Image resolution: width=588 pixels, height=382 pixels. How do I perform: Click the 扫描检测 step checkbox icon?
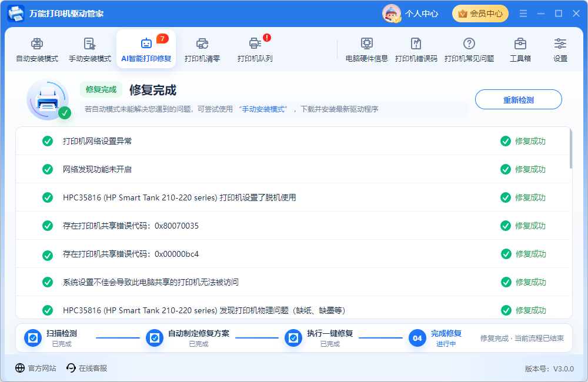[x=33, y=338]
